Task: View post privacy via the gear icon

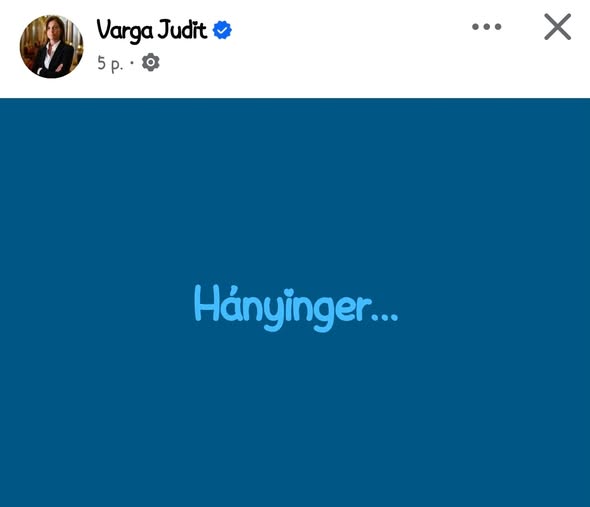Action: (151, 62)
